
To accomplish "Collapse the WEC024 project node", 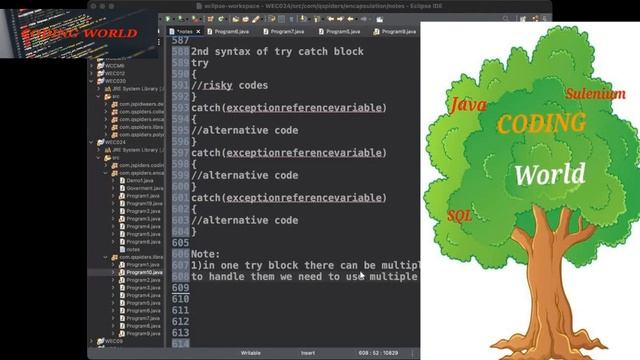I will (x=91, y=142).
